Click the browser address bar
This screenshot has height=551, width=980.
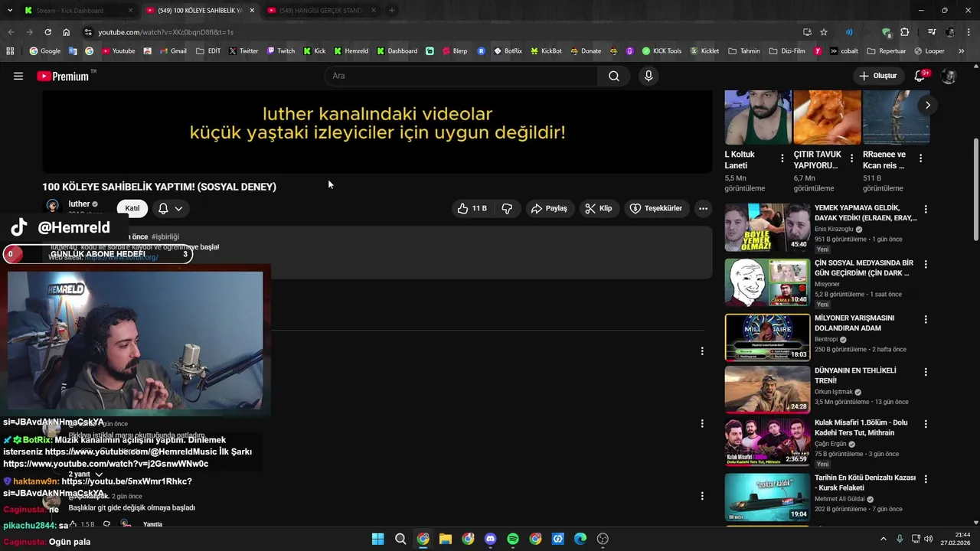tap(444, 32)
